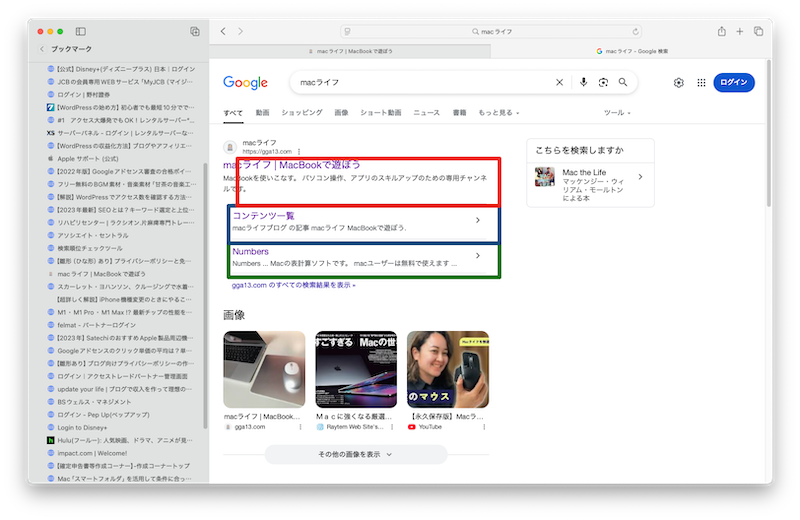Open the Hulu(フールー) bookmark

tap(121, 440)
